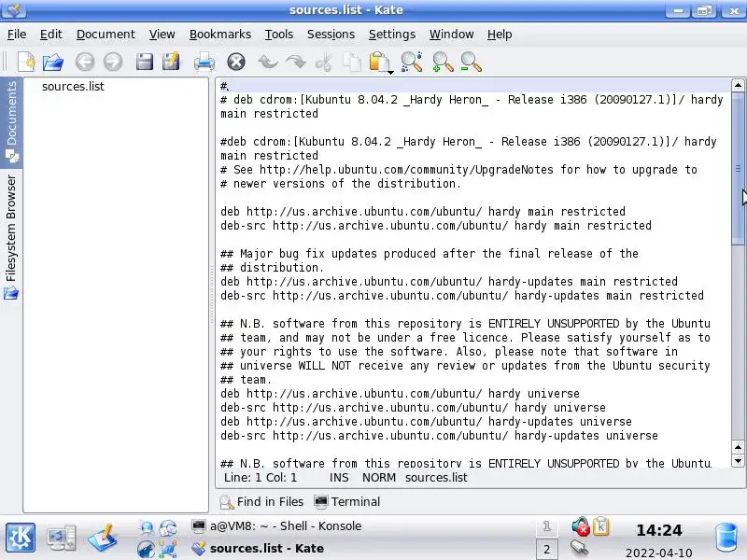Go forward with the right arrow toolbar icon
The width and height of the screenshot is (747, 560).
click(113, 62)
